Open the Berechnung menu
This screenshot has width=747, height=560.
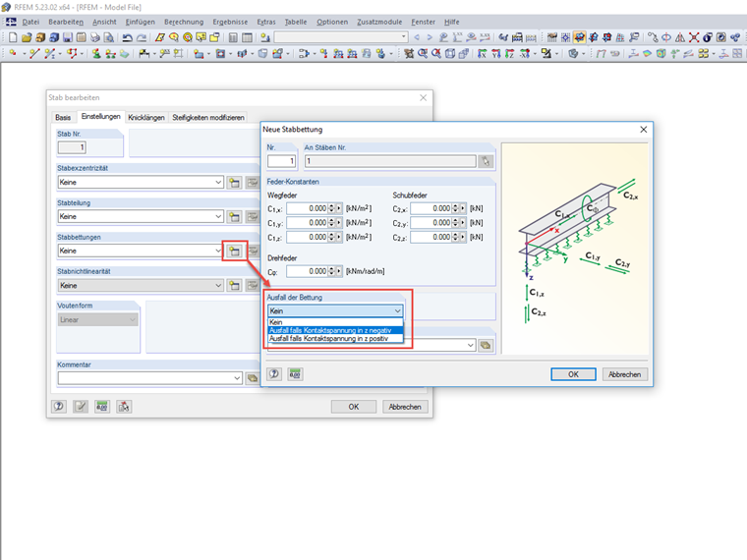point(184,22)
